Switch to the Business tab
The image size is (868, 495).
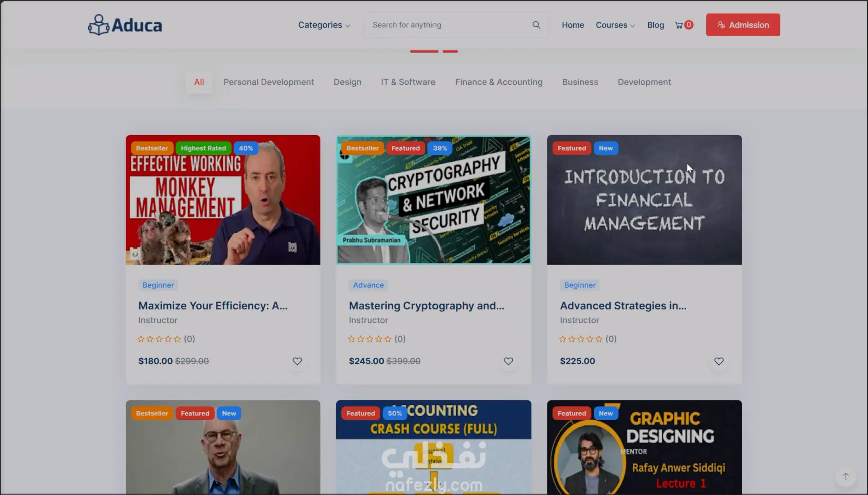click(580, 82)
